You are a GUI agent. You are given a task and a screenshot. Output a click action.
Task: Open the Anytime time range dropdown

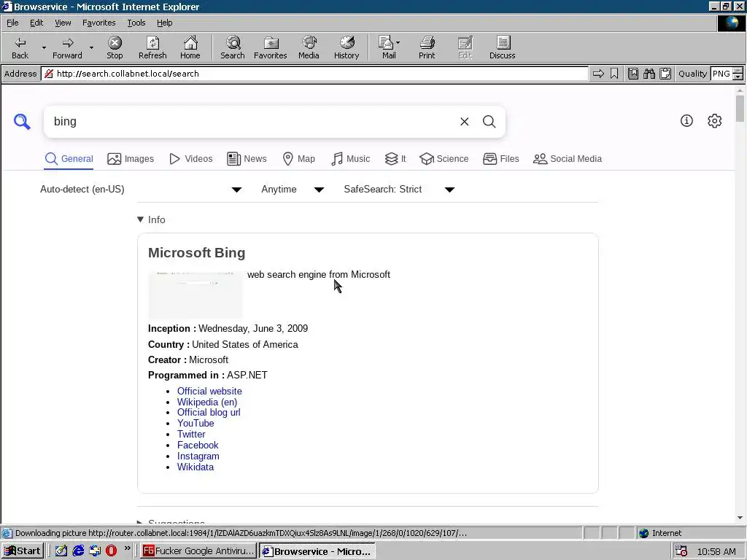tap(293, 190)
